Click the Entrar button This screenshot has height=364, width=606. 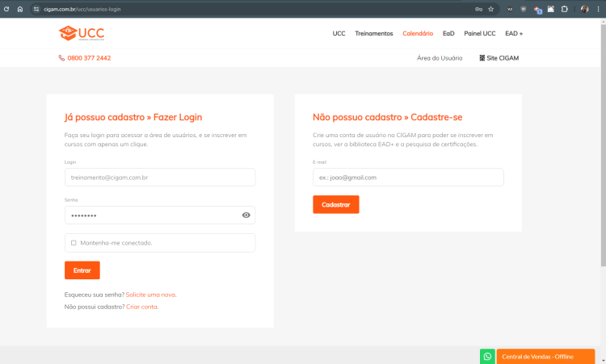pyautogui.click(x=82, y=270)
